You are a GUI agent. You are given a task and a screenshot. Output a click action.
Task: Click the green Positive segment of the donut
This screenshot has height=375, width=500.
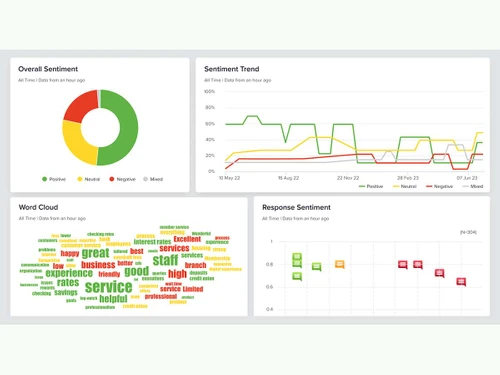[128, 128]
